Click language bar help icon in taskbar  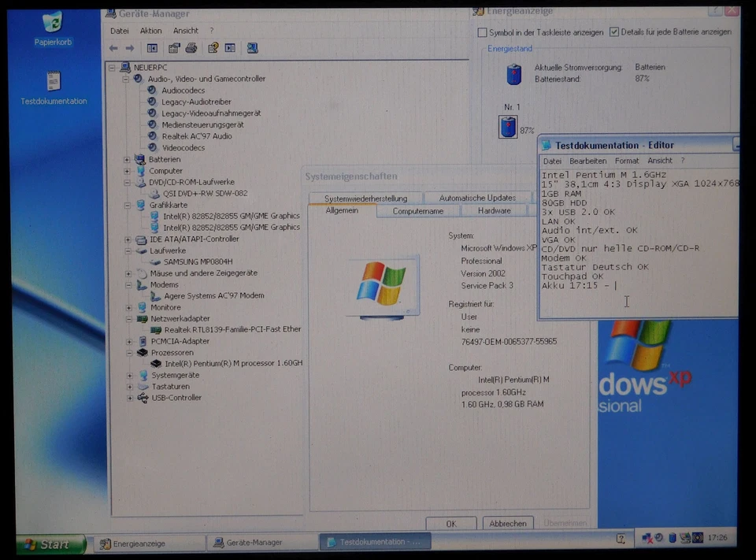click(621, 539)
